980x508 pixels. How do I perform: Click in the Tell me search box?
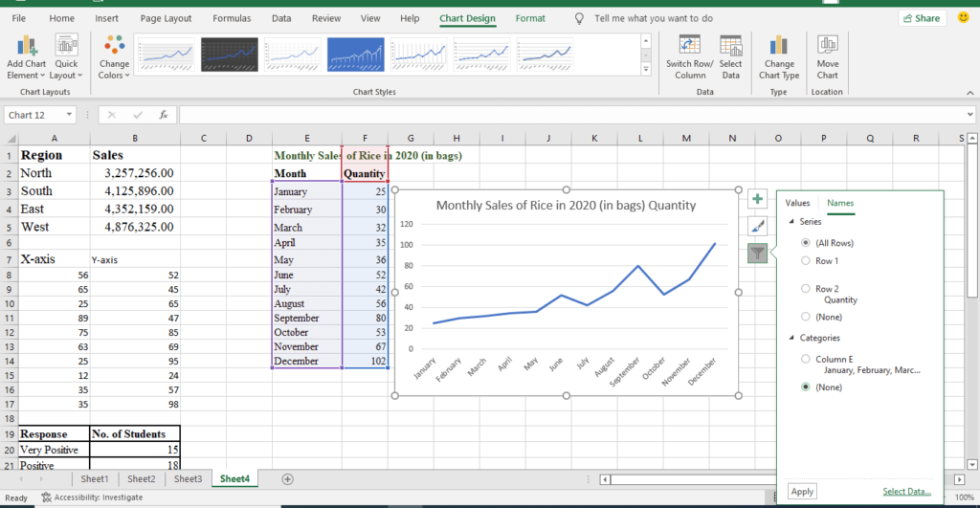tap(653, 18)
